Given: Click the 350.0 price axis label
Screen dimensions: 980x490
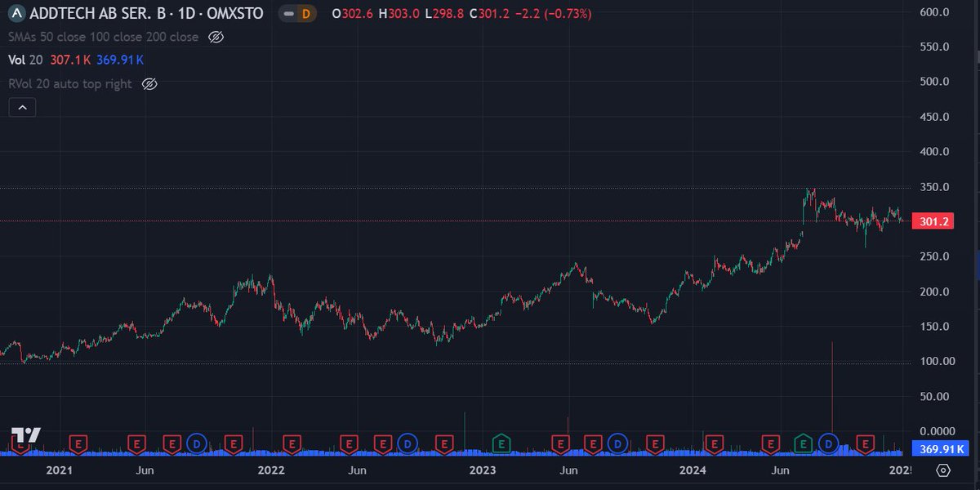Looking at the screenshot, I should (x=933, y=187).
